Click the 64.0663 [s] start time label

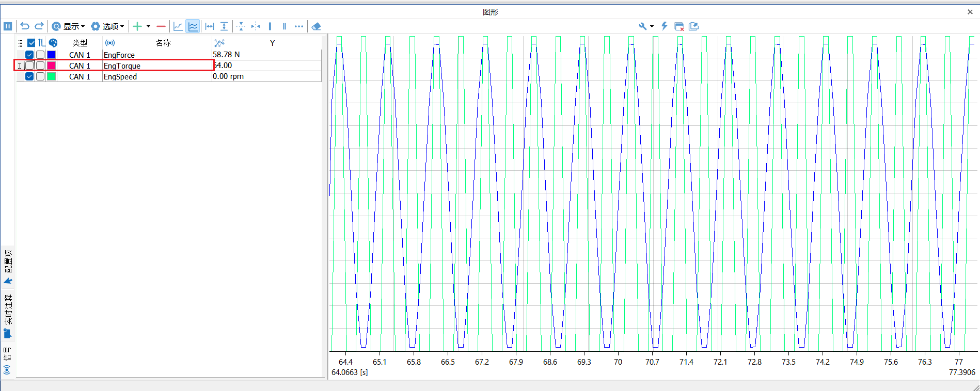(x=350, y=372)
